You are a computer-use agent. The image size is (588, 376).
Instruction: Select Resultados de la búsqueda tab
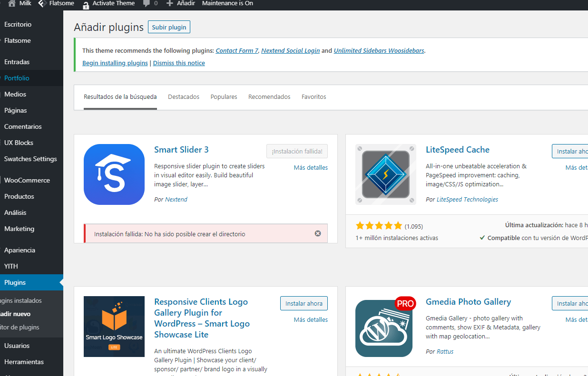click(x=120, y=96)
